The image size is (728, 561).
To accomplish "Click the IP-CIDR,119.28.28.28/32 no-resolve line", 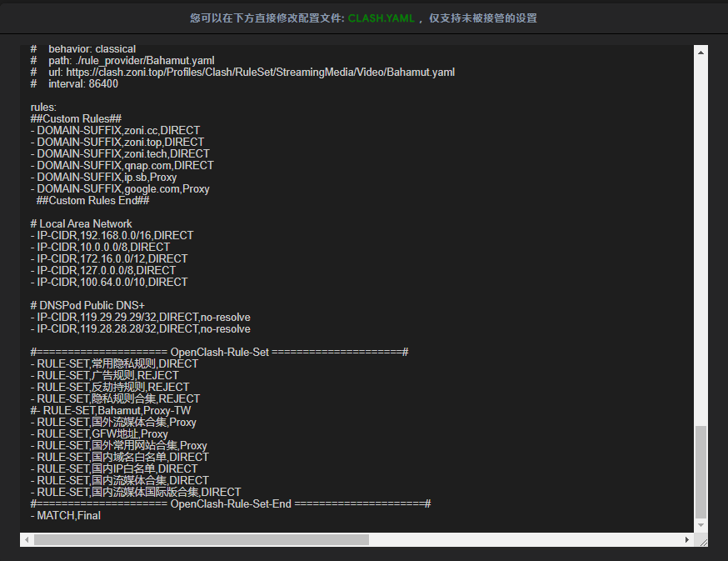I will pyautogui.click(x=140, y=328).
